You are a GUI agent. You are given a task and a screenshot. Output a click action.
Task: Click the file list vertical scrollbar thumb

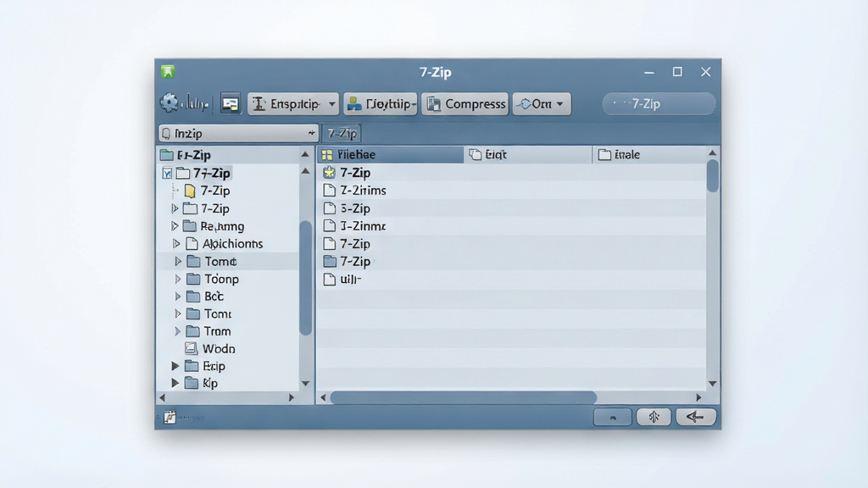[x=713, y=176]
